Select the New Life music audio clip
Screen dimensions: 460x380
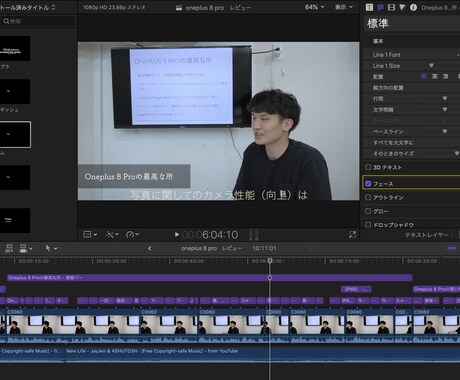[262, 355]
